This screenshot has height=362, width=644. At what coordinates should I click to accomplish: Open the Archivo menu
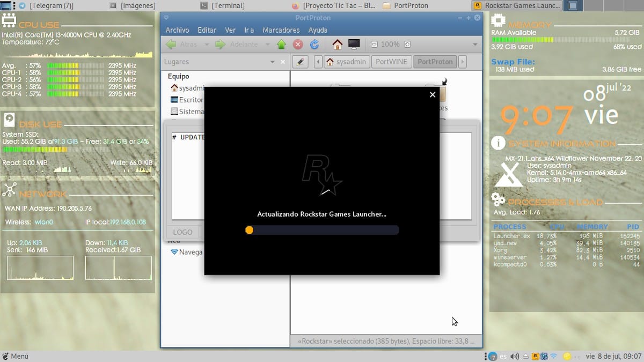[x=177, y=30]
